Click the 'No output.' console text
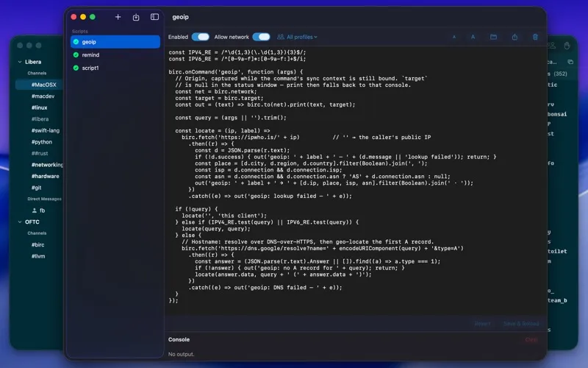 (x=181, y=354)
